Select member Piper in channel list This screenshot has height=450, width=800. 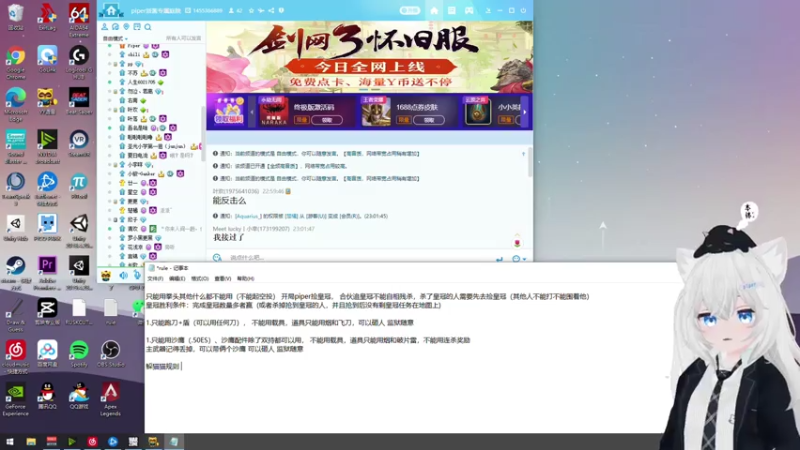(x=134, y=45)
